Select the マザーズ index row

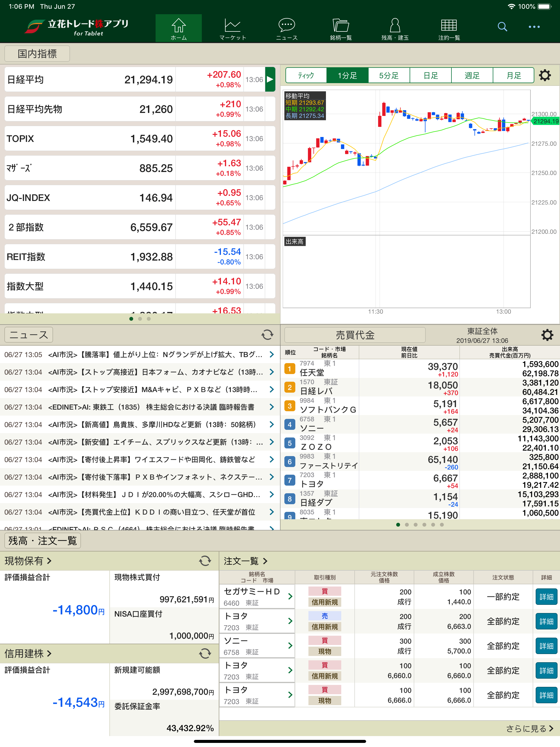click(x=140, y=168)
